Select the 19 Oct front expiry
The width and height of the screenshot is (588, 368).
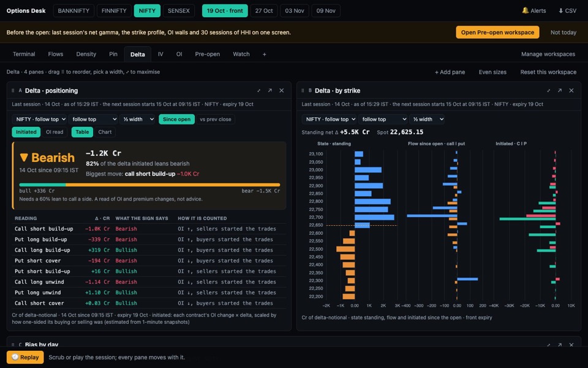(x=225, y=11)
